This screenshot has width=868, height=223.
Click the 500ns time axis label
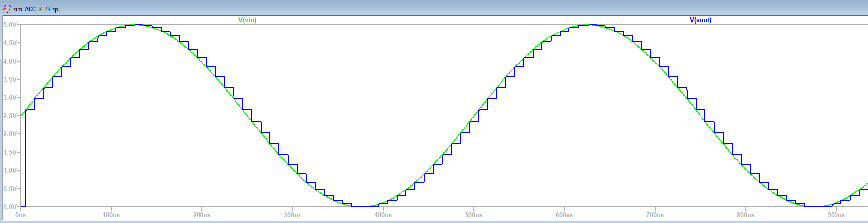pyautogui.click(x=474, y=215)
